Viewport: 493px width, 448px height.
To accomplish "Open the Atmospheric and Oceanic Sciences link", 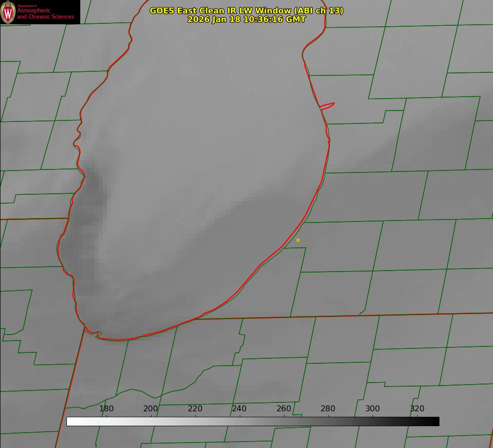I will [45, 13].
